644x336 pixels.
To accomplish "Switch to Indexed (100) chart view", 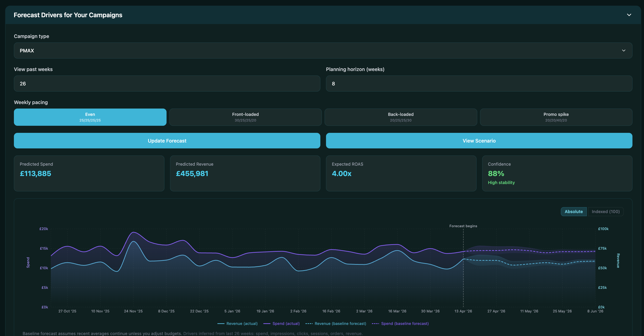I will (606, 212).
